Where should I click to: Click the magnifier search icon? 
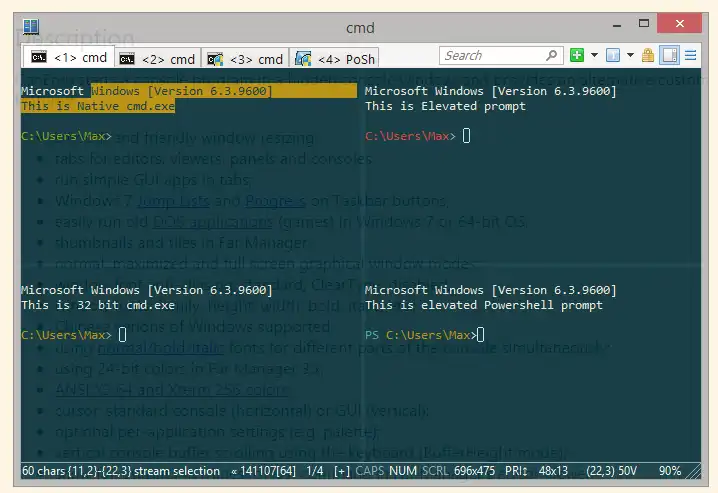point(552,55)
